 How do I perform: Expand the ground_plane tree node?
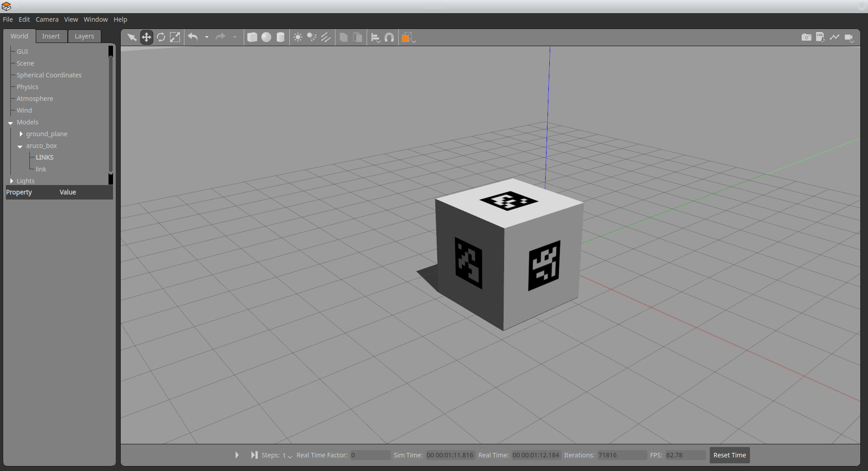(x=21, y=134)
